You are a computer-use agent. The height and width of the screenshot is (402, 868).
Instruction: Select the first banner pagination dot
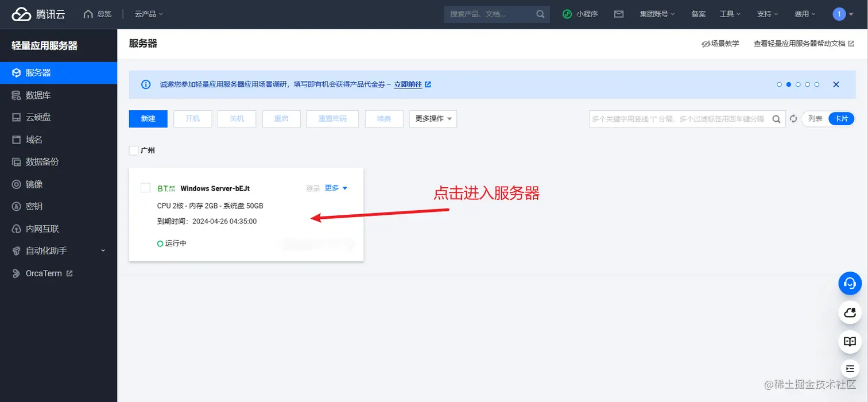(779, 84)
